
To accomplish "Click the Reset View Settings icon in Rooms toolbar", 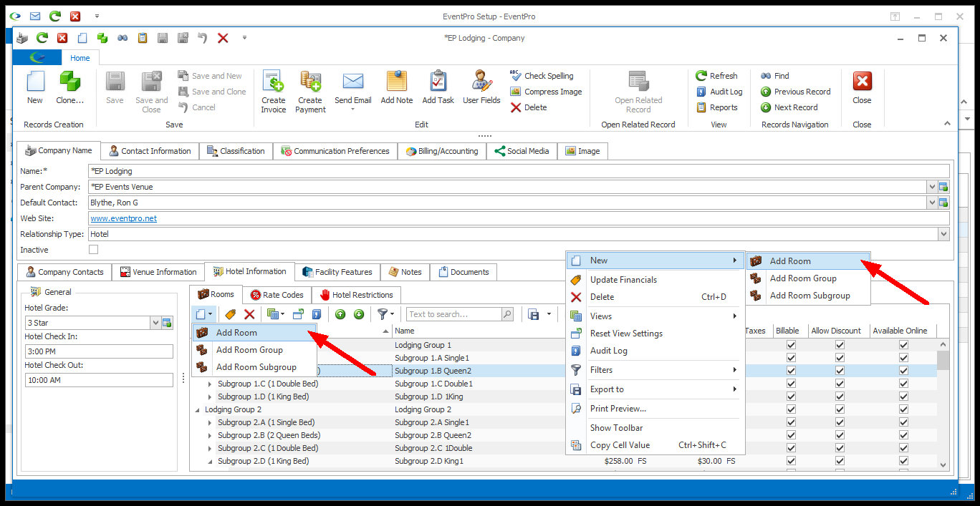I will [x=298, y=314].
